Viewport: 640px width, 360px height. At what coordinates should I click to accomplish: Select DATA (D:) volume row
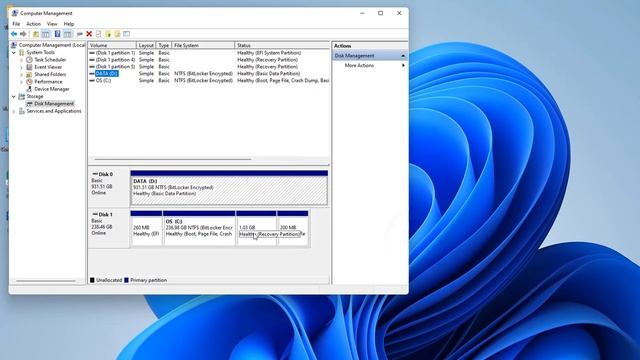pyautogui.click(x=209, y=73)
